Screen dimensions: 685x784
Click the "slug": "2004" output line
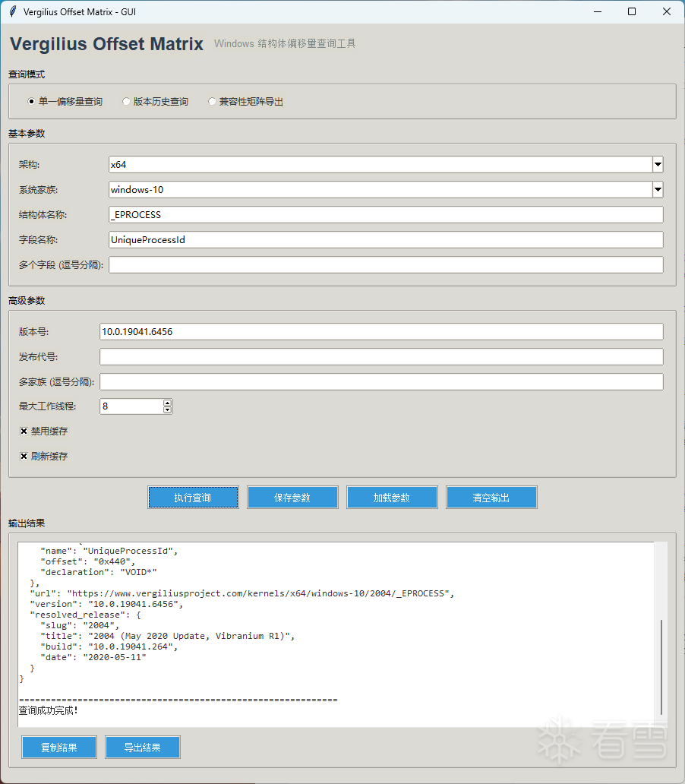pos(80,625)
